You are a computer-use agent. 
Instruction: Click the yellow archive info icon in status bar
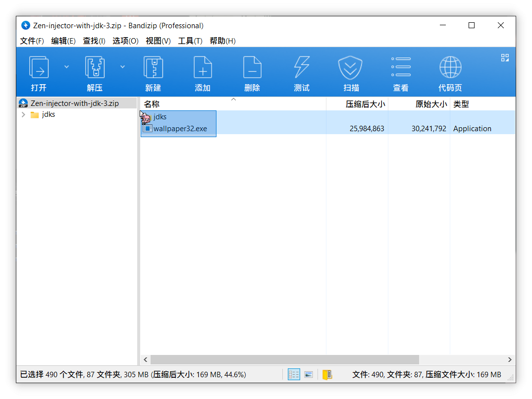[327, 375]
